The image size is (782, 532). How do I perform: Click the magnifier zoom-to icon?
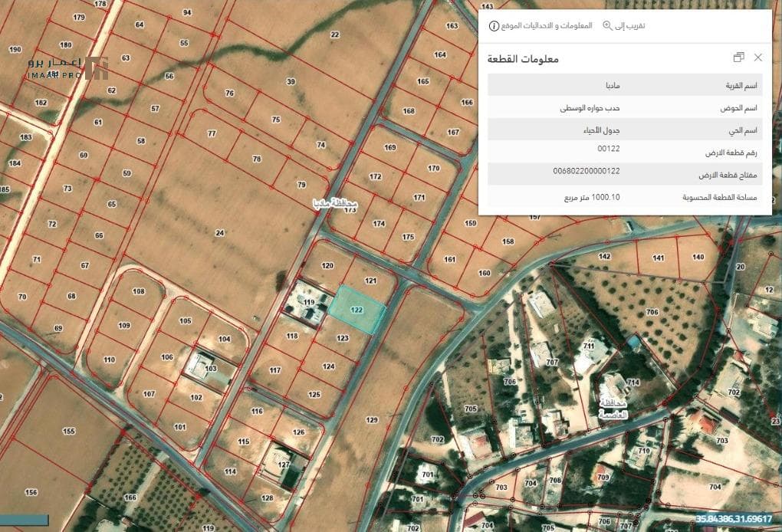607,25
